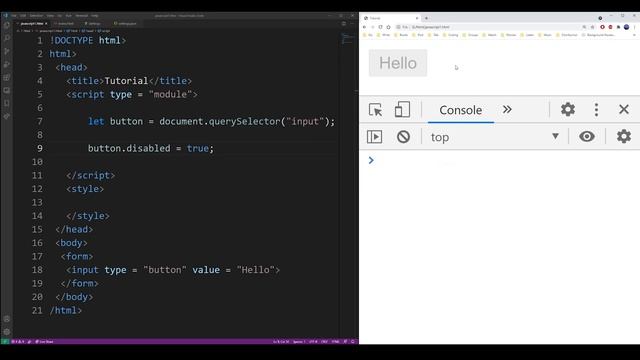Open the Selection menu in VS Code
This screenshot has height=360, width=640.
tap(36, 16)
